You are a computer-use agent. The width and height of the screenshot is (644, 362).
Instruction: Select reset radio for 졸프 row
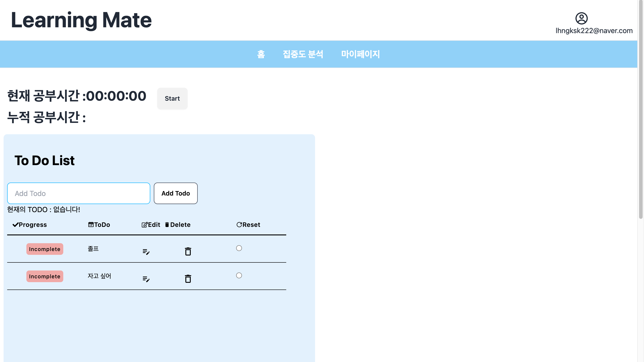click(239, 248)
